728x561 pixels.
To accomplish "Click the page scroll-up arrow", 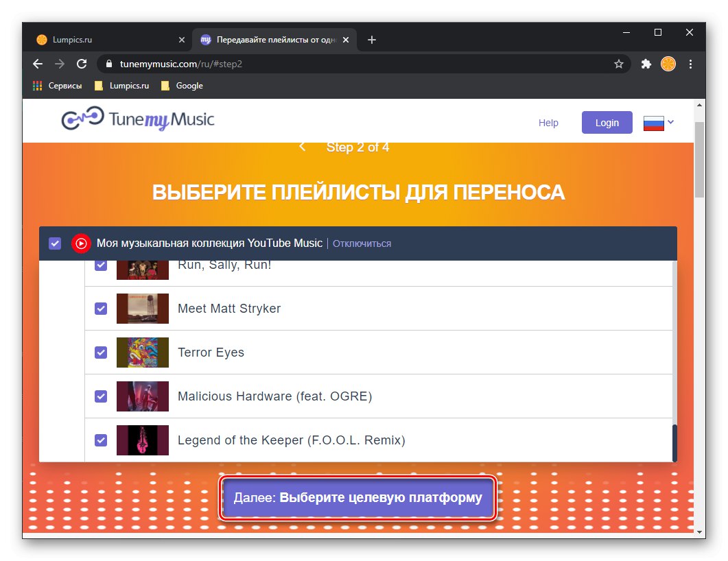I will point(699,105).
